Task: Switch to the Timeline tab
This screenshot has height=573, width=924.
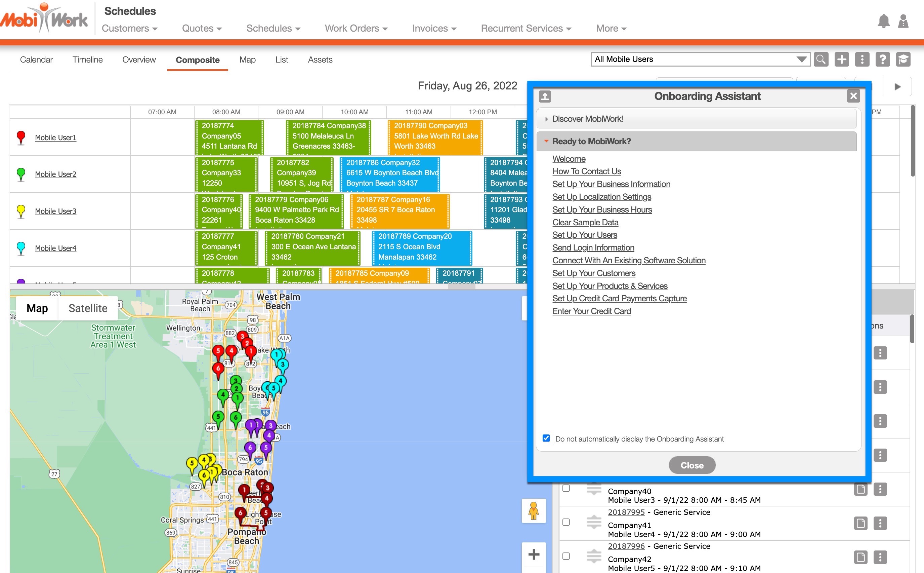Action: click(x=87, y=60)
